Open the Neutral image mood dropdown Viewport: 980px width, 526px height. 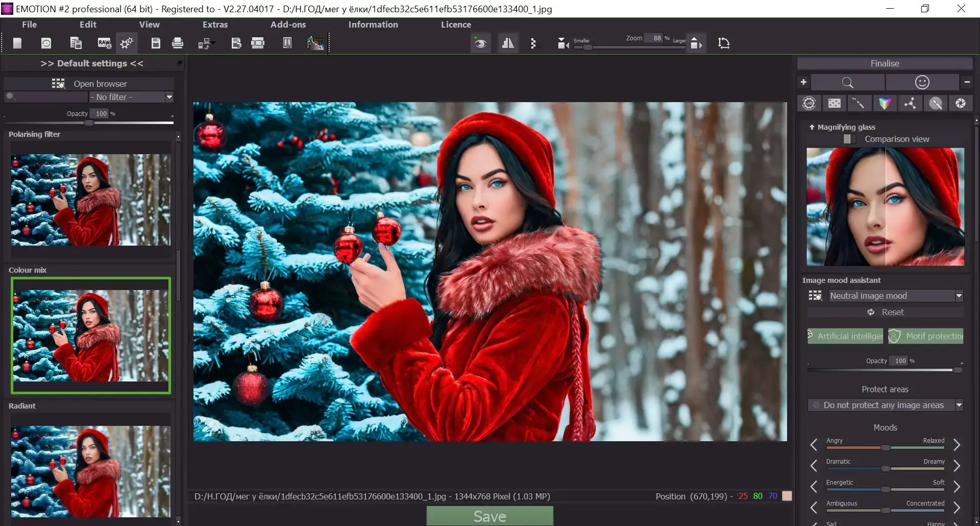pyautogui.click(x=896, y=296)
